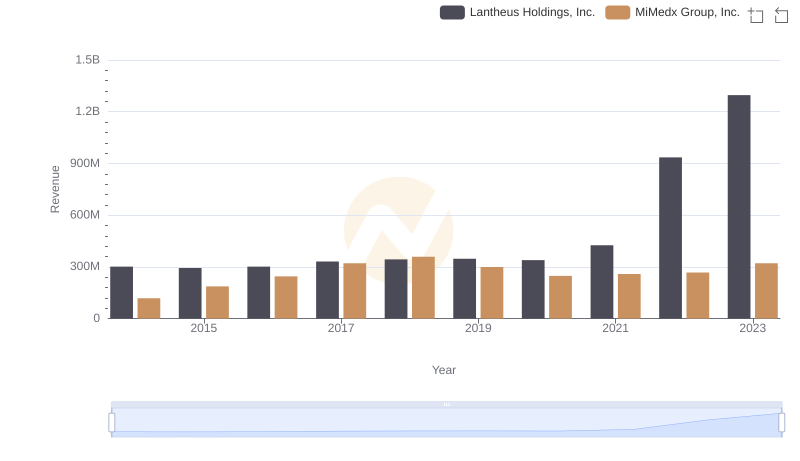Screen dimensions: 800x461
Task: Click the 2022 Lantheus dark bar
Action: [x=670, y=238]
